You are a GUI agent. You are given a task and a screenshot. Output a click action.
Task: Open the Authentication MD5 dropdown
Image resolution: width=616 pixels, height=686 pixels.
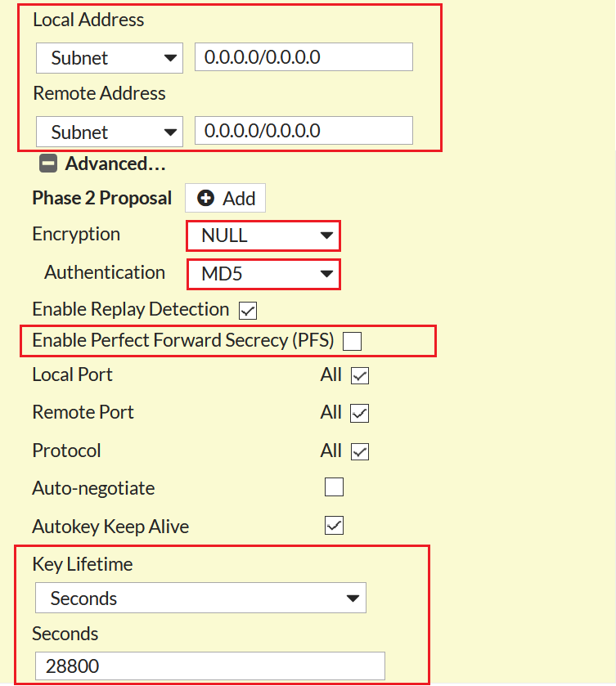262,274
